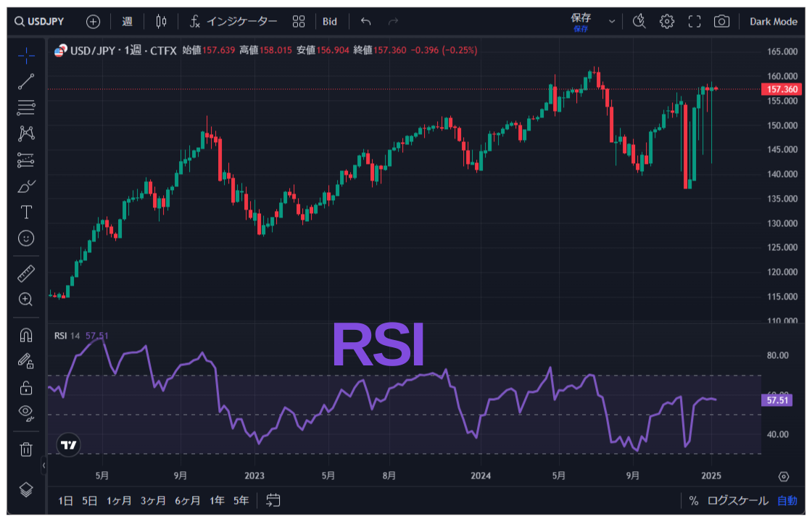Redo the chart action
812x522 pixels.
point(393,22)
